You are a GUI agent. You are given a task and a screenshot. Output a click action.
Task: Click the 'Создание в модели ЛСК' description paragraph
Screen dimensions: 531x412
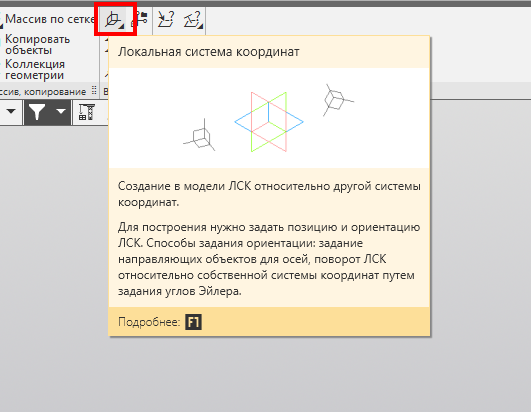[269, 194]
